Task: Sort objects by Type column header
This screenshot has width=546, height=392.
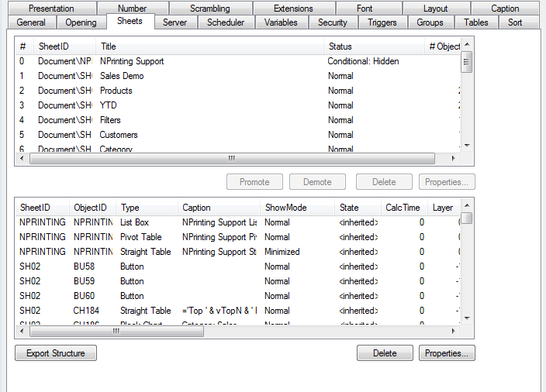Action: 147,208
